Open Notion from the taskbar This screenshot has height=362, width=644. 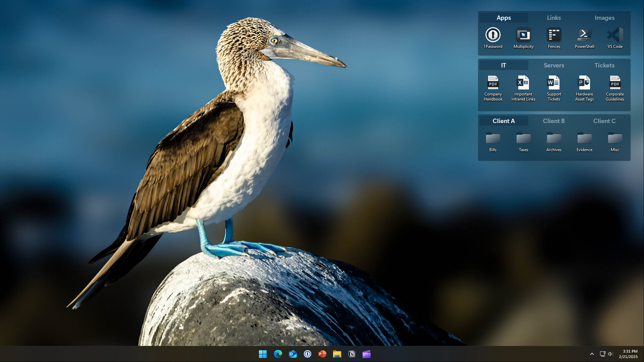point(352,354)
